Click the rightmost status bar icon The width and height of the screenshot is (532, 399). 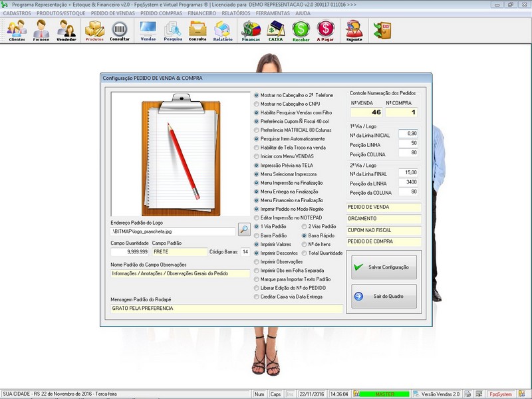pyautogui.click(x=521, y=394)
